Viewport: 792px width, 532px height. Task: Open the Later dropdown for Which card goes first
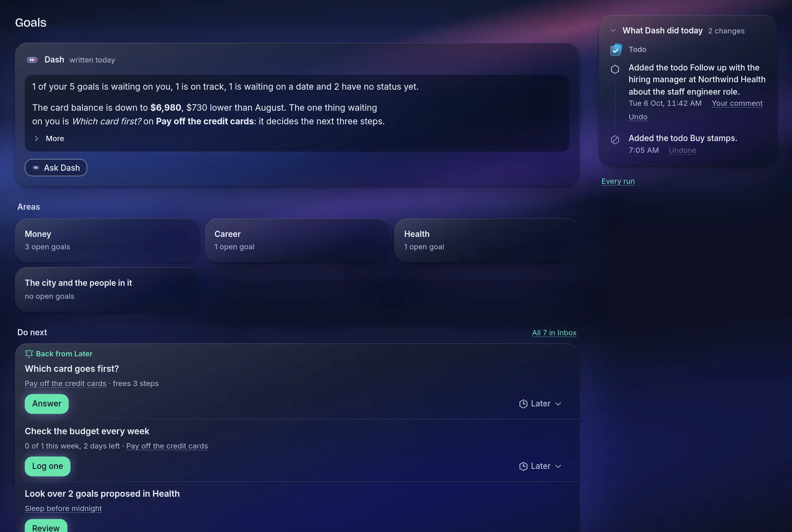pyautogui.click(x=540, y=404)
